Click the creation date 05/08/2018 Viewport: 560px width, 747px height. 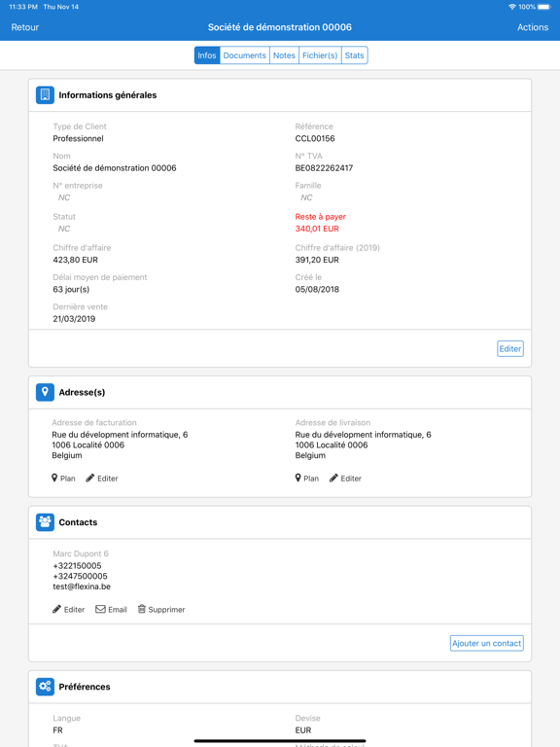317,290
